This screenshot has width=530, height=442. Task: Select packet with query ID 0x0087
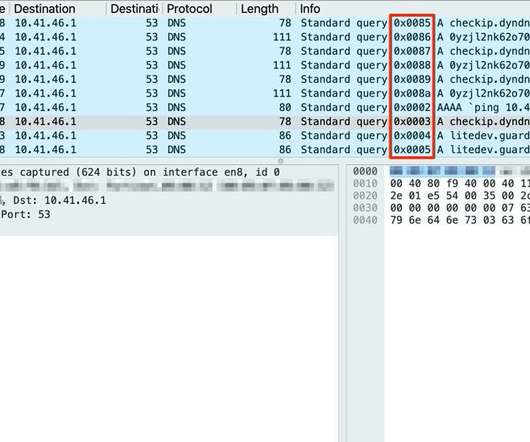265,51
